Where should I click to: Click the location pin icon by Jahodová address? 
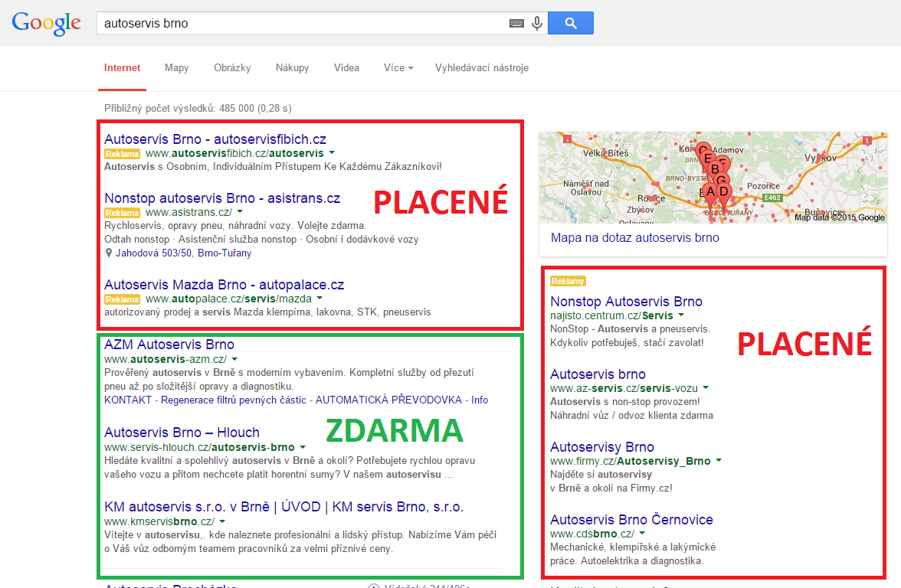pyautogui.click(x=109, y=253)
